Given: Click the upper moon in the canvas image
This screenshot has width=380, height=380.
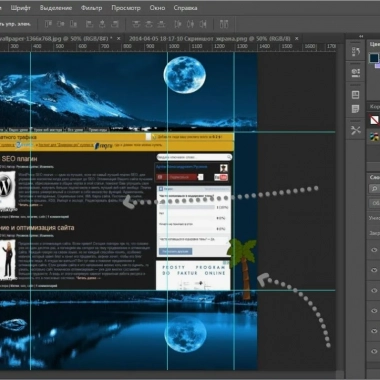Looking at the screenshot, I should point(184,75).
